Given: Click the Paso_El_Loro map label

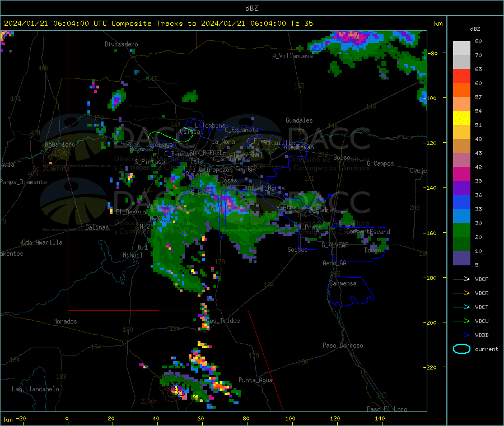Looking at the screenshot, I should pos(387,409).
